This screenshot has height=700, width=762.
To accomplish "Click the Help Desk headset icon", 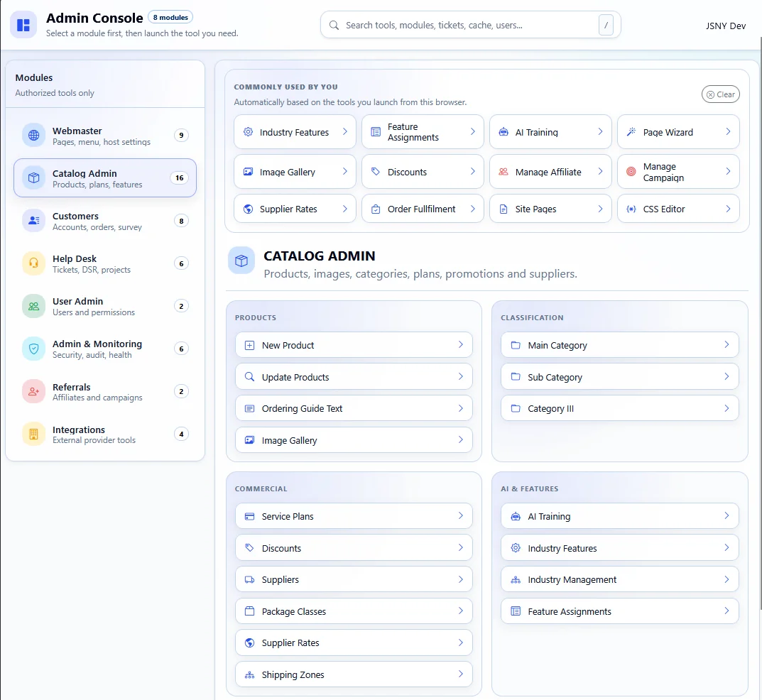I will coord(33,263).
